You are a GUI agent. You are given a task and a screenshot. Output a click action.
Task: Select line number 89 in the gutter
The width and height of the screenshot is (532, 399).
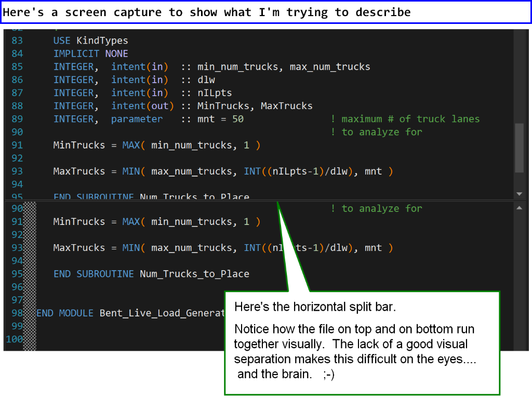coord(17,119)
